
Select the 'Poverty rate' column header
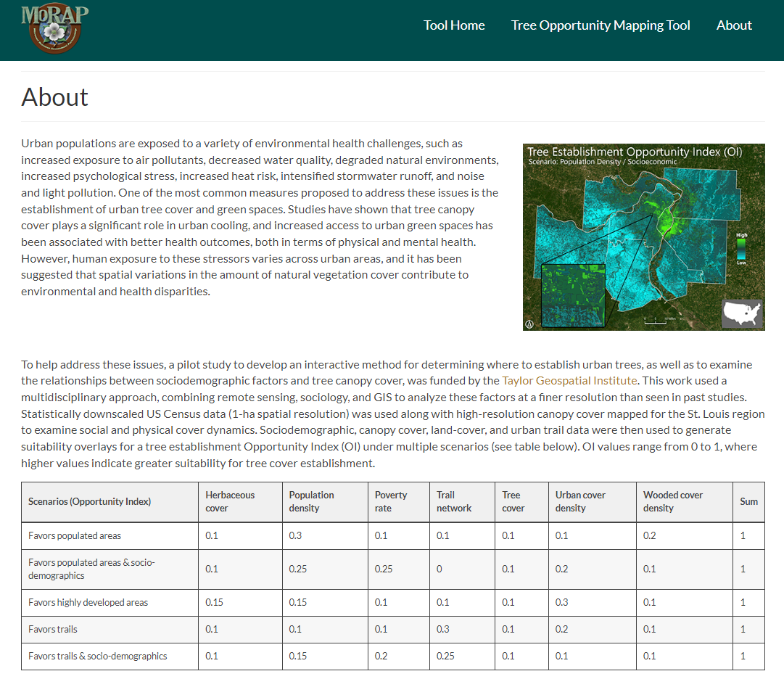pyautogui.click(x=398, y=501)
